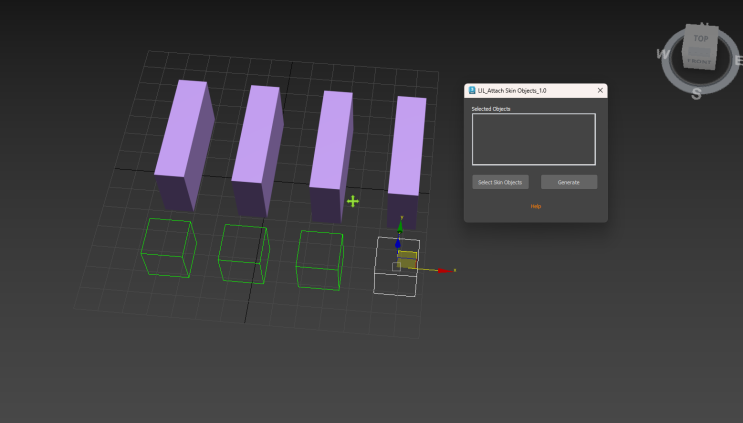Click the W compass letter on ViewCube ring

(663, 54)
